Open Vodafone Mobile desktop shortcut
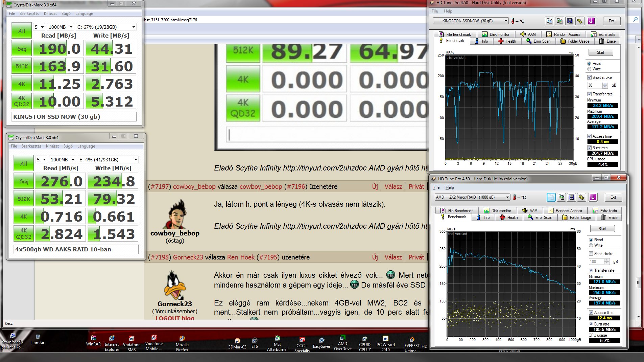This screenshot has width=644, height=362. point(154,343)
